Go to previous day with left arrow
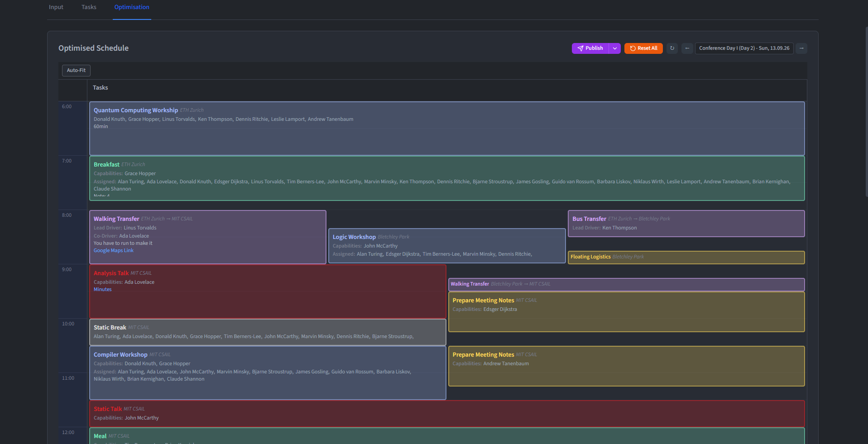The width and height of the screenshot is (868, 444). [x=687, y=48]
